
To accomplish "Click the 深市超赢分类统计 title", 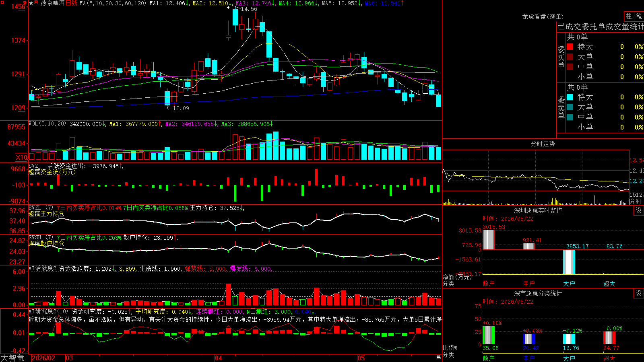I will tap(538, 293).
